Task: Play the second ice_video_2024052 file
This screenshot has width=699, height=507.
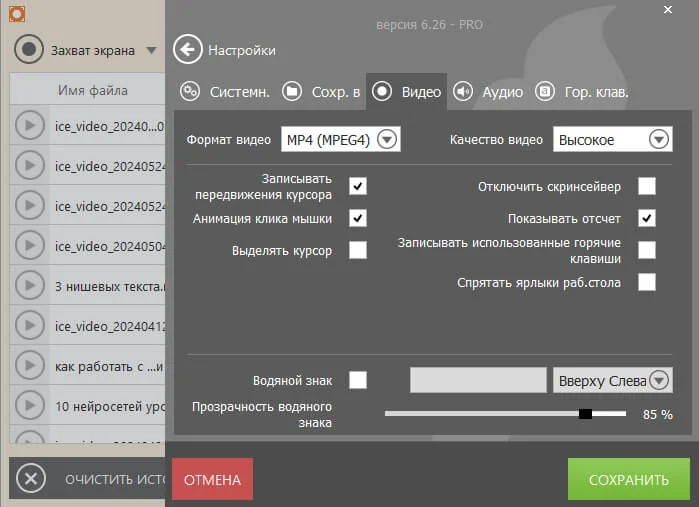Action: click(x=30, y=165)
